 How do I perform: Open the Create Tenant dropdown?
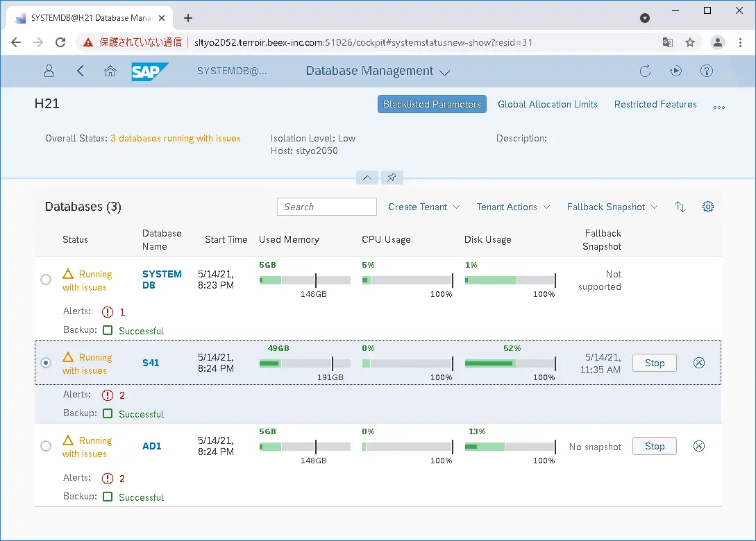point(423,207)
